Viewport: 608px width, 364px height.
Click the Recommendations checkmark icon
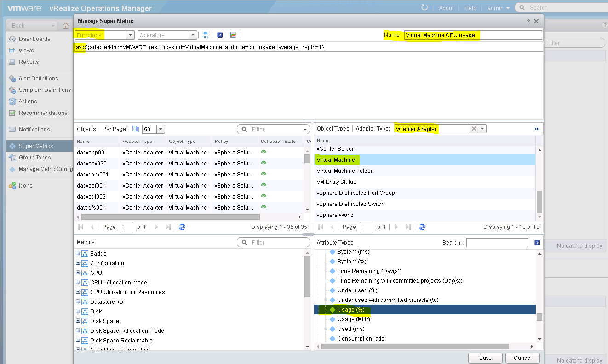coord(12,113)
